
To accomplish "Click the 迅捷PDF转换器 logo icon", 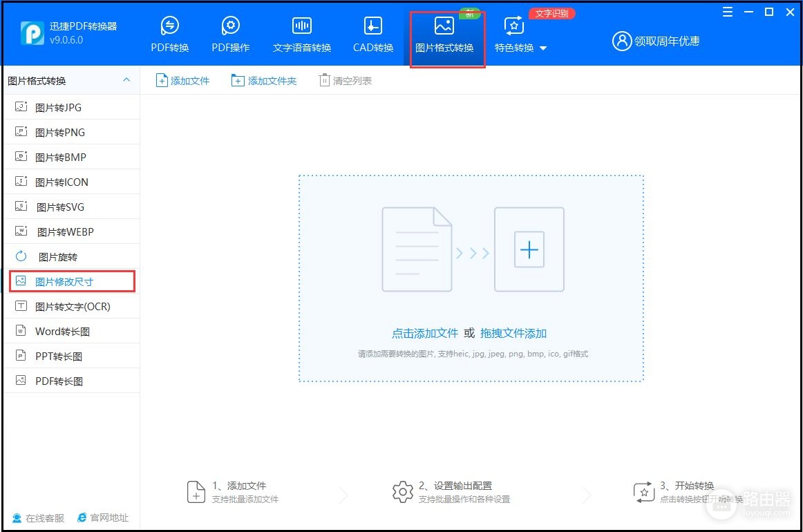I will tap(32, 32).
